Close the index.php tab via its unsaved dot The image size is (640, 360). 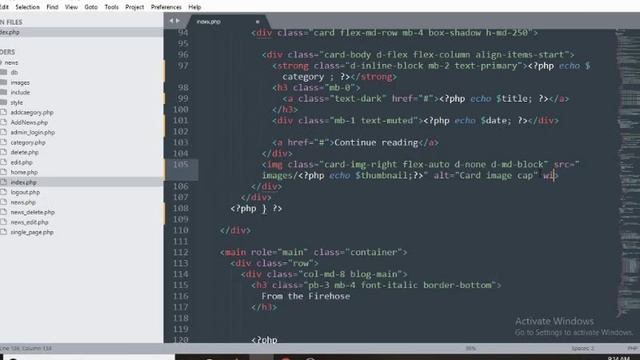tap(257, 22)
